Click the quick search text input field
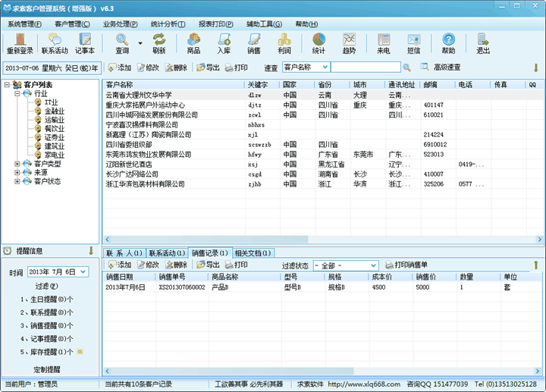The height and width of the screenshot is (392, 546). tap(372, 67)
